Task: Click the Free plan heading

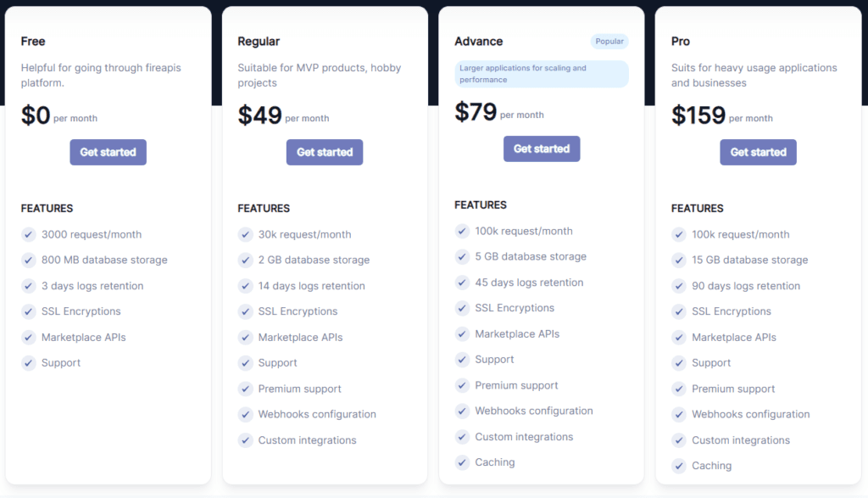Action: click(x=31, y=41)
